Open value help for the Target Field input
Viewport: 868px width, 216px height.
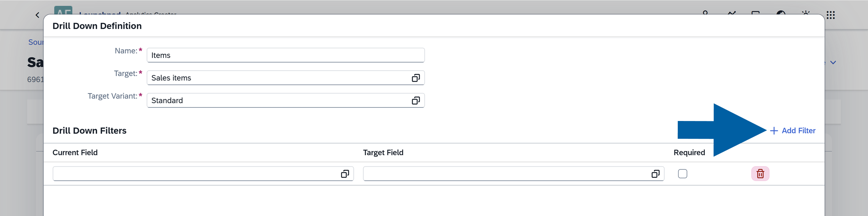pos(655,174)
